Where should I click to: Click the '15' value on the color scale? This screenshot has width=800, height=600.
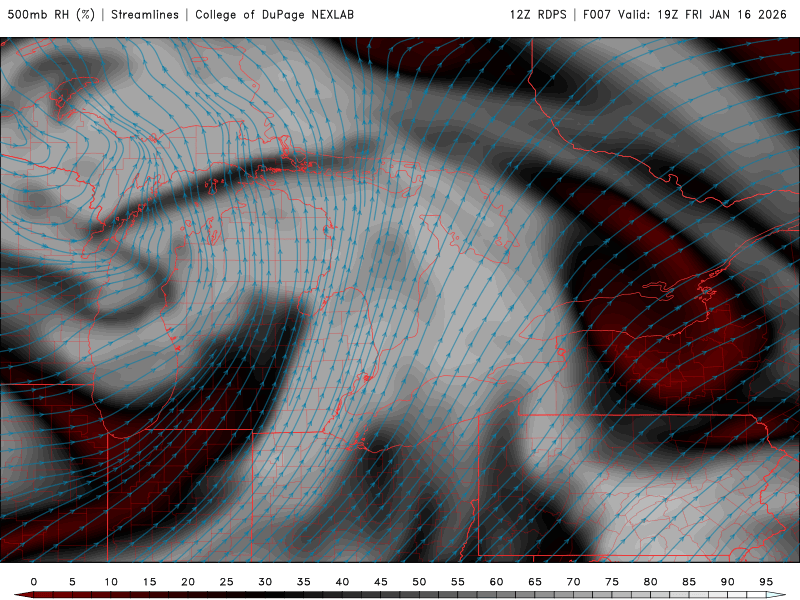coord(149,582)
